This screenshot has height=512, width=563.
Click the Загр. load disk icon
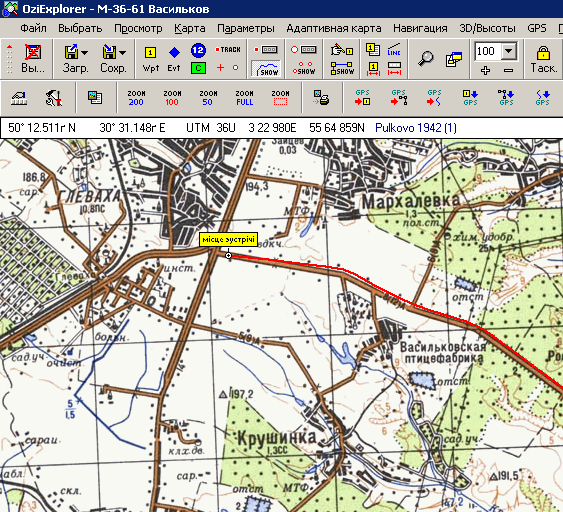tap(71, 52)
